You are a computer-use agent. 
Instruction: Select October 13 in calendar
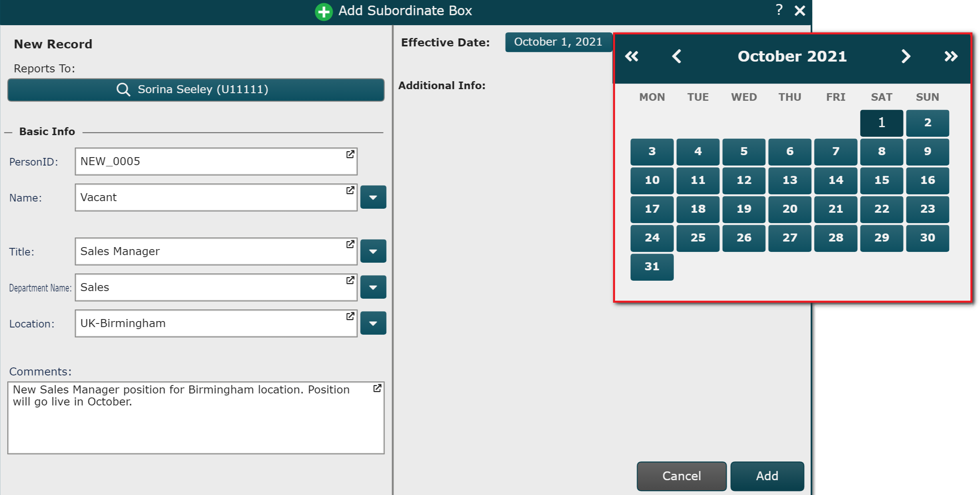tap(790, 180)
